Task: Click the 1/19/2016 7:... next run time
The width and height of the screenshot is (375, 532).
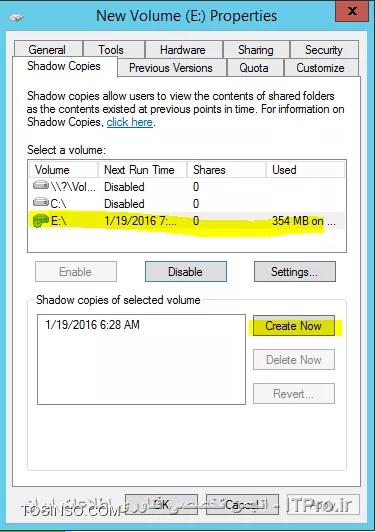Action: (140, 221)
